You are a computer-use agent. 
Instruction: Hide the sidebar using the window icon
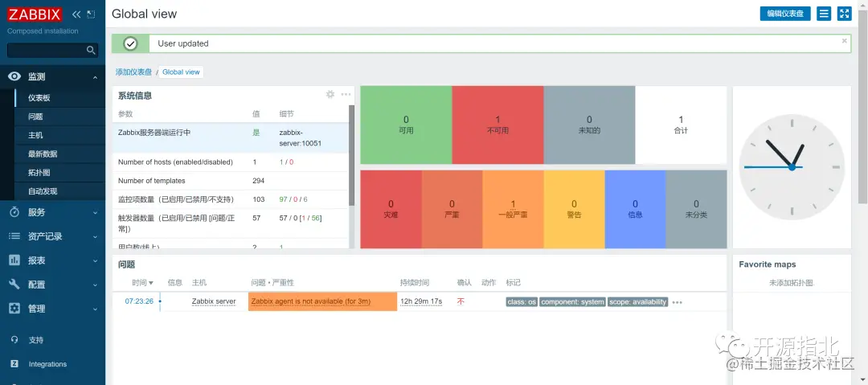coord(92,14)
